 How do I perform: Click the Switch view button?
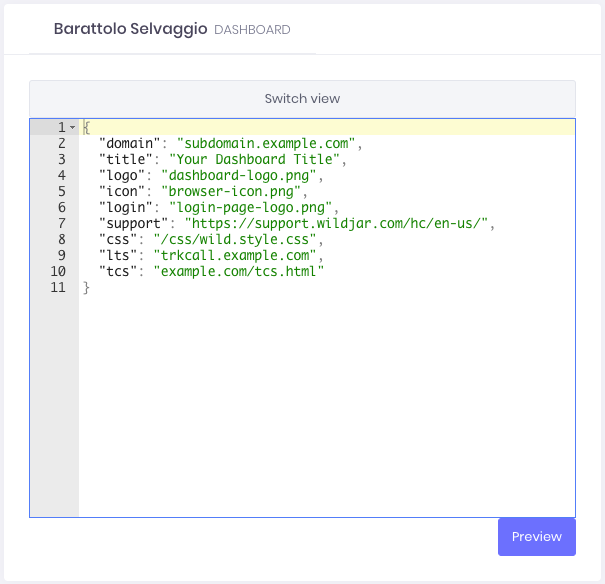(x=302, y=99)
